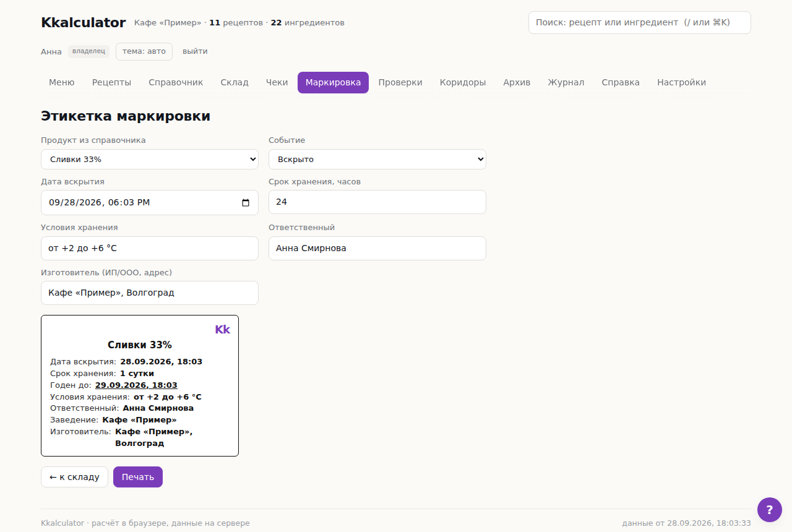Open the «Настройки» tab
This screenshot has height=532, width=792.
(x=681, y=82)
